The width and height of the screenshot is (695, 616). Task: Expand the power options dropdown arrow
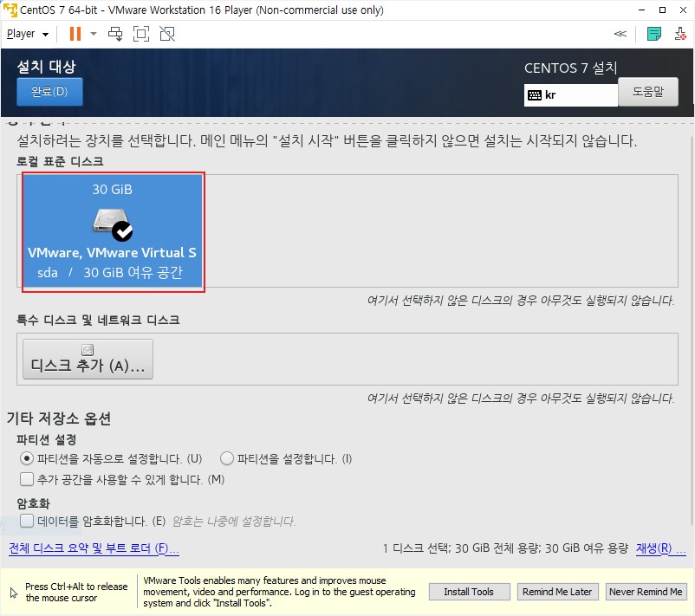click(x=93, y=34)
